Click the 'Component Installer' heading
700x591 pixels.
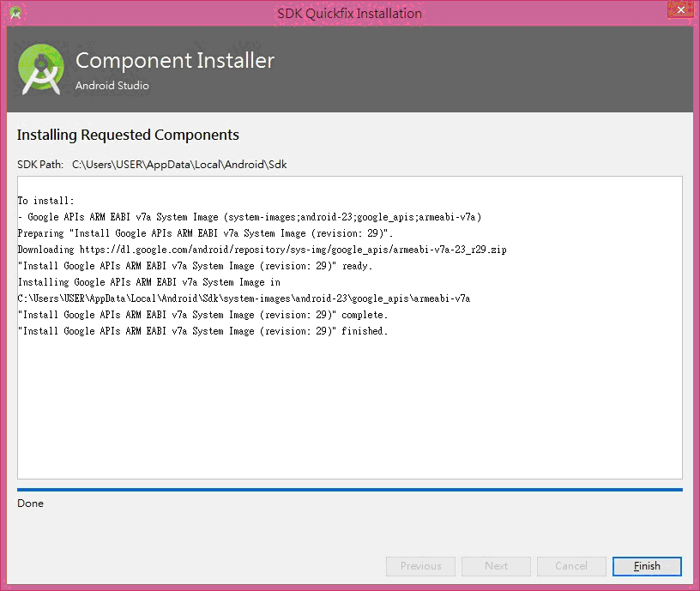pos(175,60)
